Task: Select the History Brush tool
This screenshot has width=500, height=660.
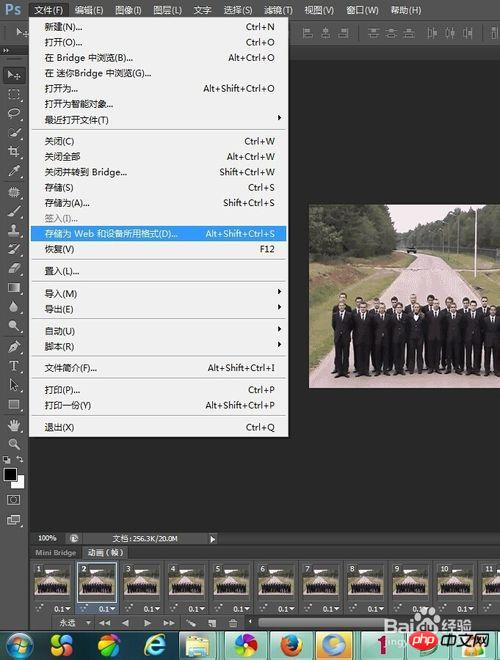Action: tap(14, 249)
